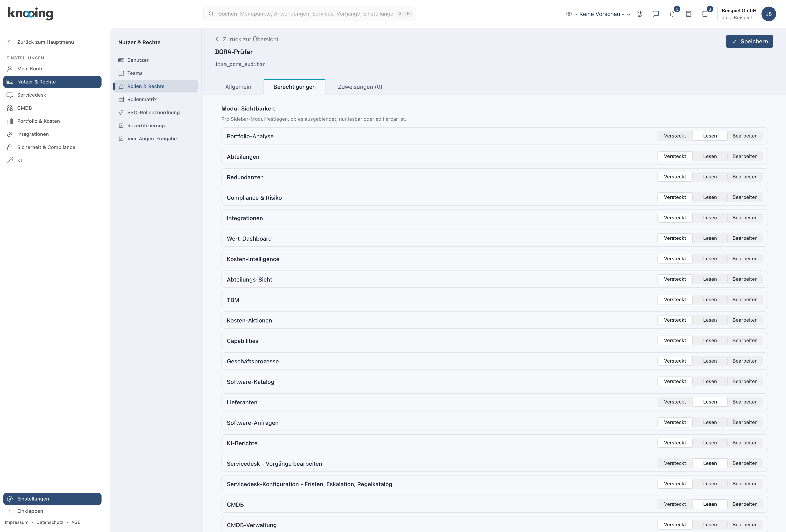The image size is (786, 532).
Task: Set Portfolio-Analyse to Versteckt
Action: click(x=675, y=136)
